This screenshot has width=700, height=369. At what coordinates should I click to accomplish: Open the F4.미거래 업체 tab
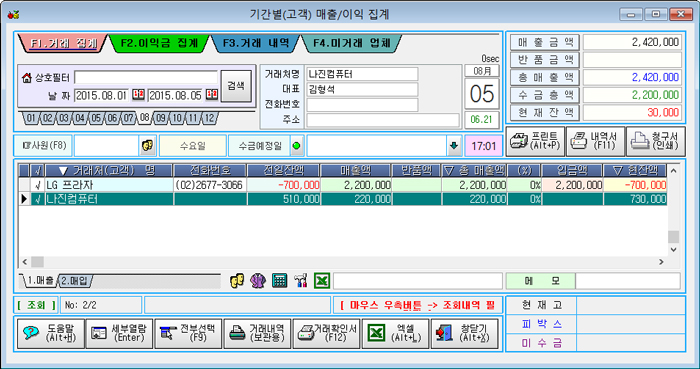coord(351,43)
